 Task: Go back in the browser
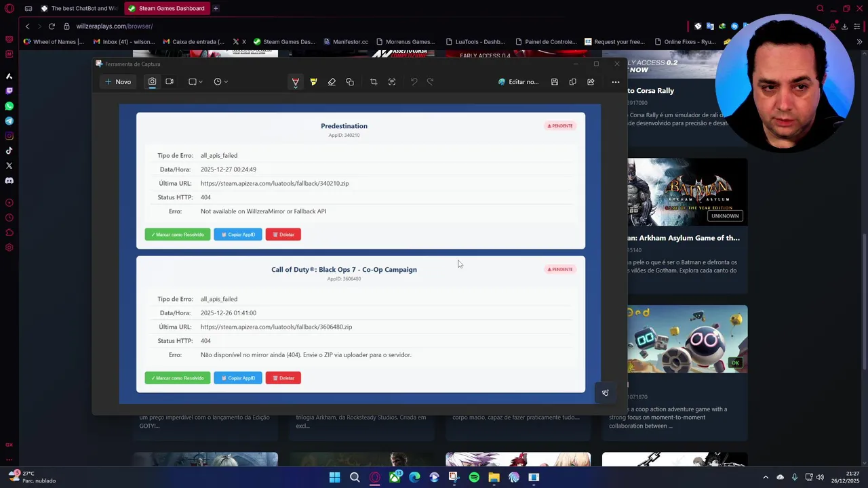click(27, 26)
